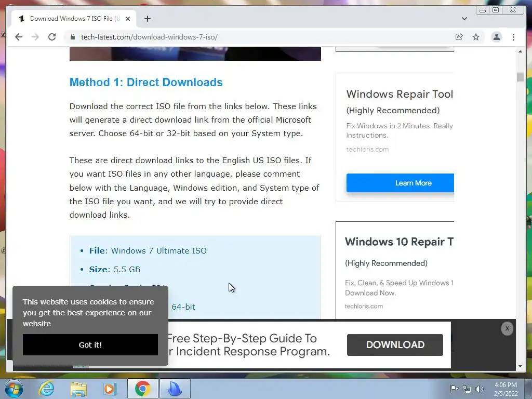Click the address bar URL
Image resolution: width=532 pixels, height=399 pixels.
[149, 37]
